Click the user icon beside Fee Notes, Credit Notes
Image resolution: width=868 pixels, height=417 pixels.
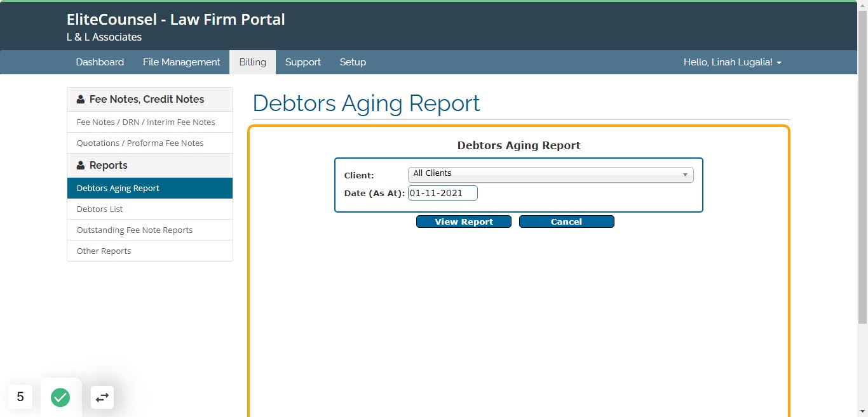[x=81, y=100]
